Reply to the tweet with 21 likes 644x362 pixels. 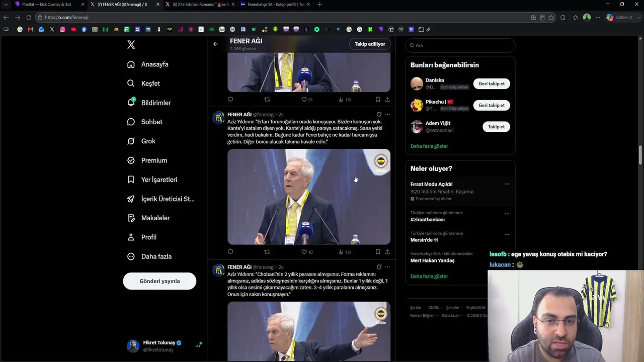point(230,100)
